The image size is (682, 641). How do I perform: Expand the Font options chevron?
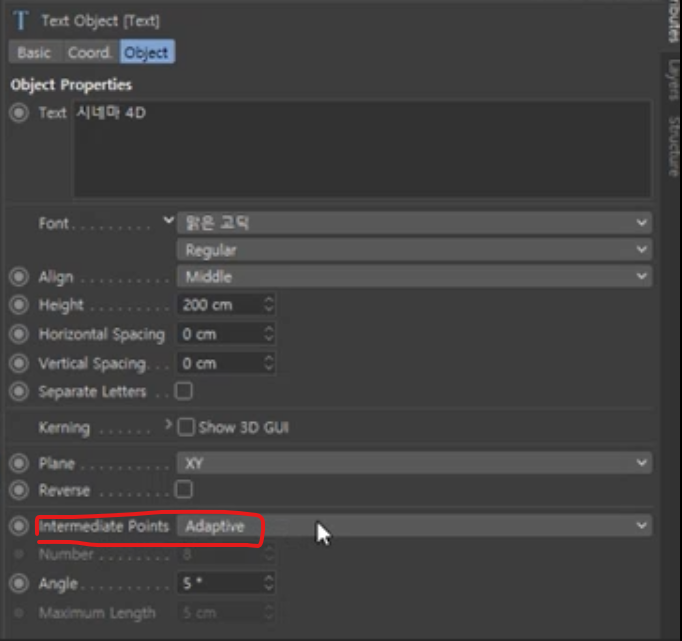pos(168,220)
